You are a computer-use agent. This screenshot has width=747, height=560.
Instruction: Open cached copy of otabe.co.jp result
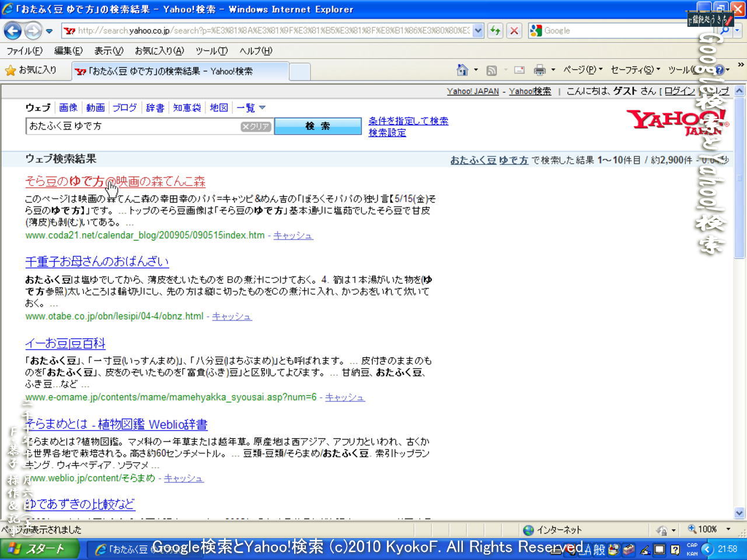pyautogui.click(x=232, y=316)
